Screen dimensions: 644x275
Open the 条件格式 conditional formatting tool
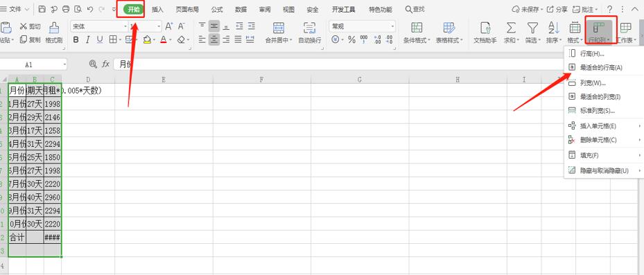(x=417, y=33)
